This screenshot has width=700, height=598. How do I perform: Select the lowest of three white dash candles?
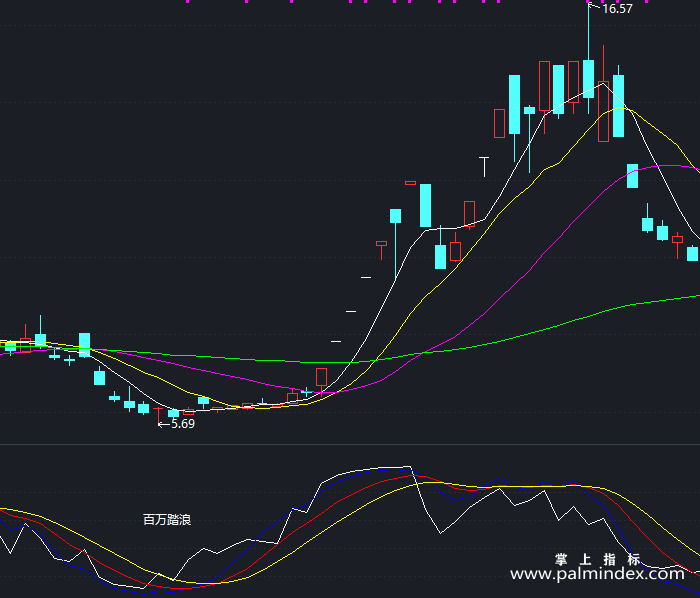coord(336,342)
